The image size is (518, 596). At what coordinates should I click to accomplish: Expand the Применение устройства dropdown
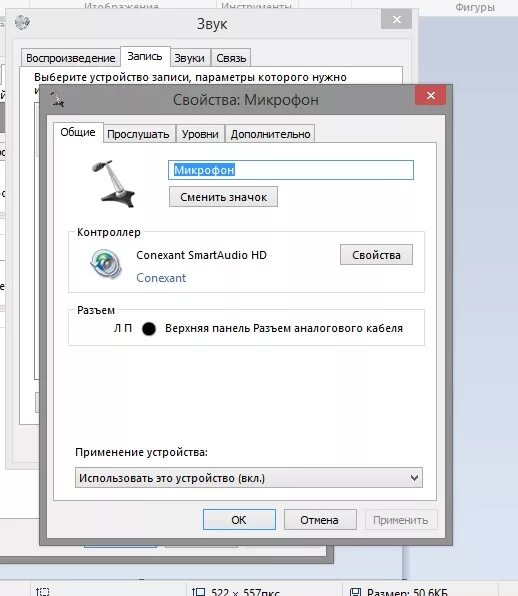(x=249, y=478)
